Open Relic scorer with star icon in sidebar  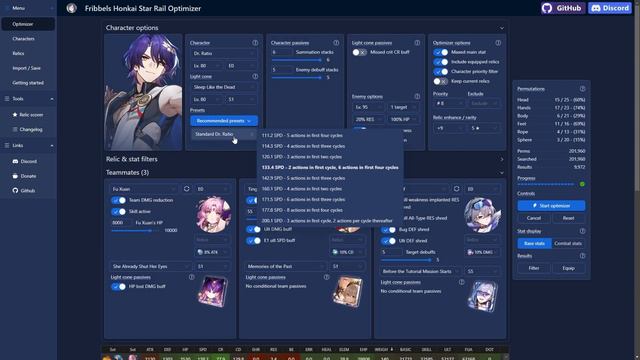click(27, 115)
